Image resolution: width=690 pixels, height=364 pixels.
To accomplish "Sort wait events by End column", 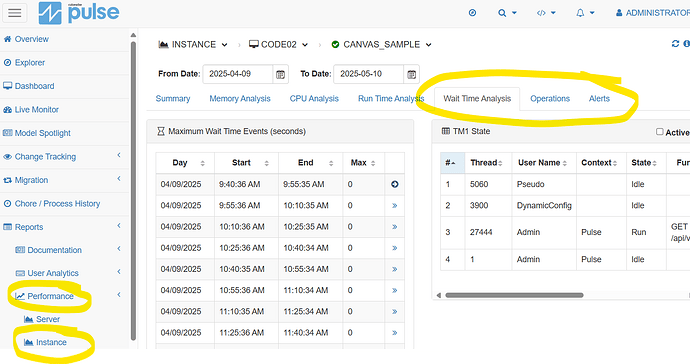I will pyautogui.click(x=311, y=163).
